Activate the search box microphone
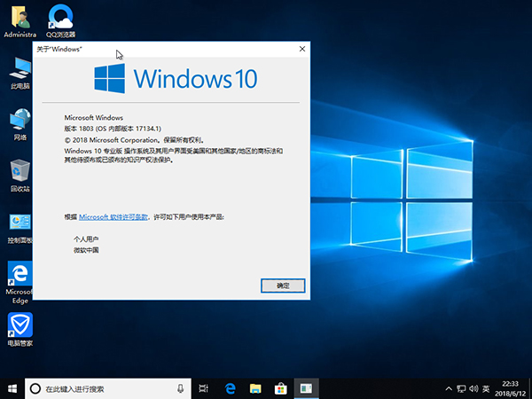 point(181,388)
